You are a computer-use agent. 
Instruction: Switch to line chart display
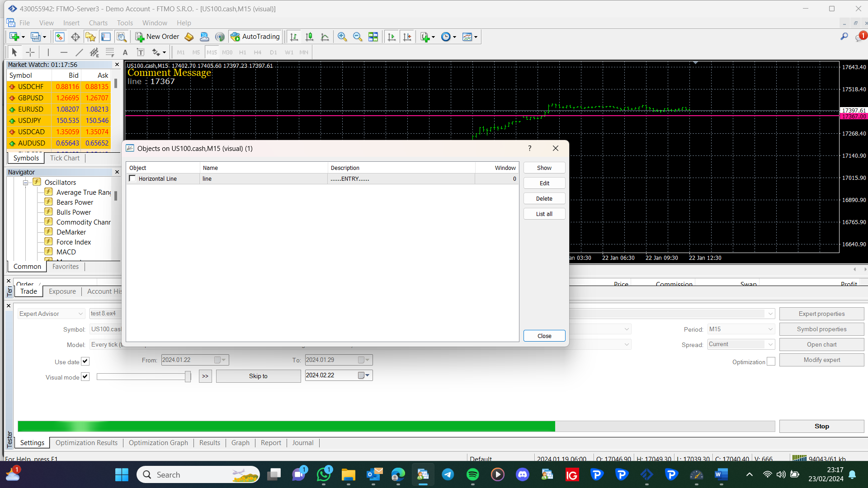pos(325,37)
